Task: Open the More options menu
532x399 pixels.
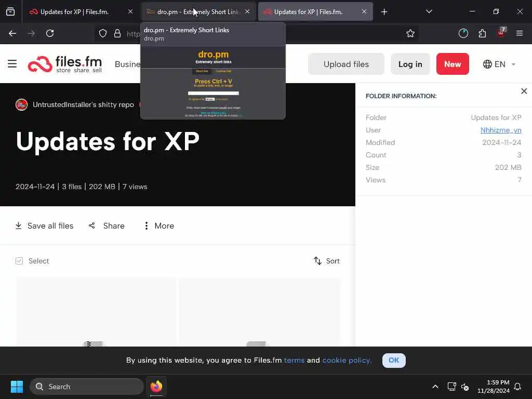Action: (158, 225)
